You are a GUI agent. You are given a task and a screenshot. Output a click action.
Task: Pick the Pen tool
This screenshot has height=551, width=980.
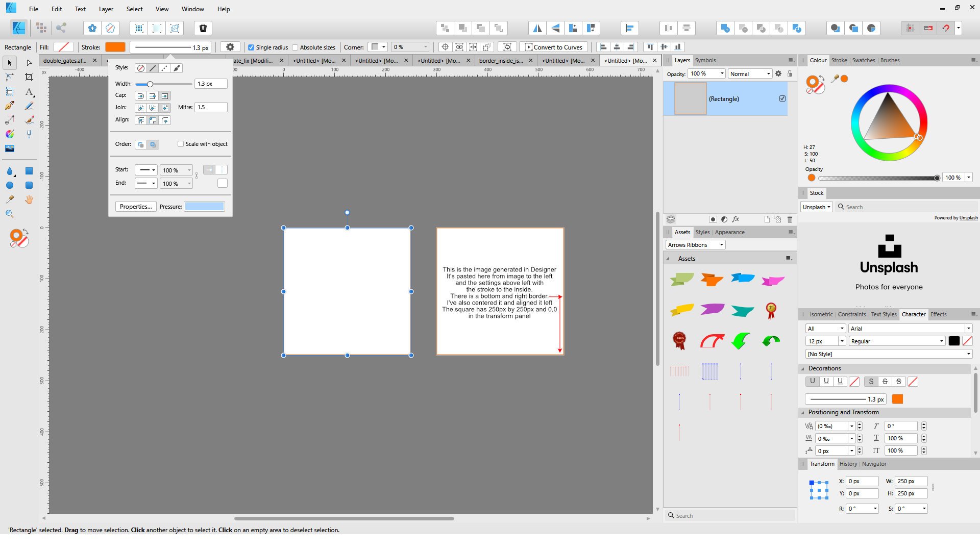10,106
